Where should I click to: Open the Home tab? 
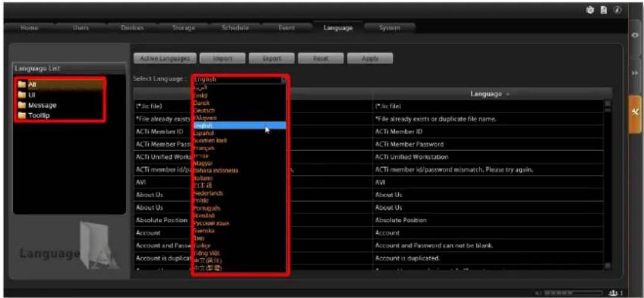tap(29, 28)
